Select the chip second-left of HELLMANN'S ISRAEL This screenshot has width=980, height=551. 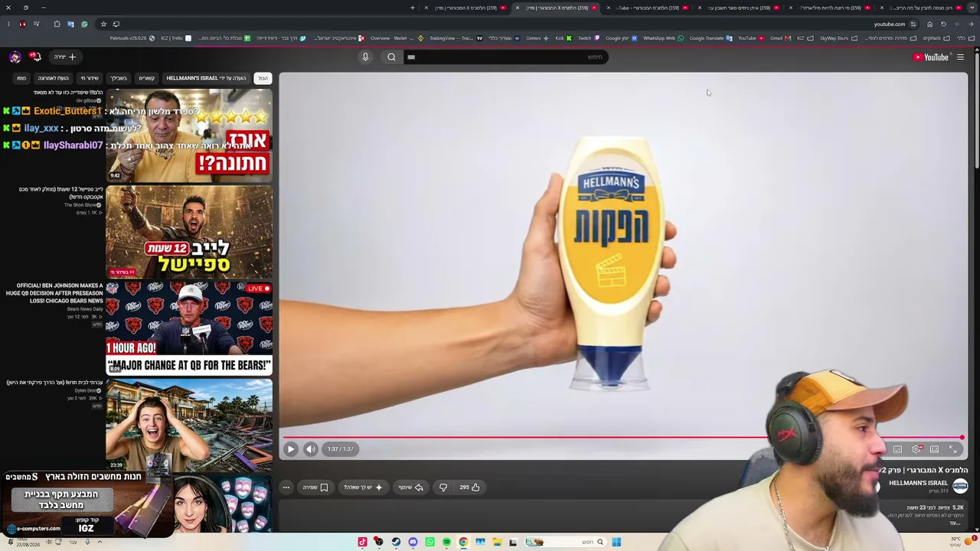[119, 78]
